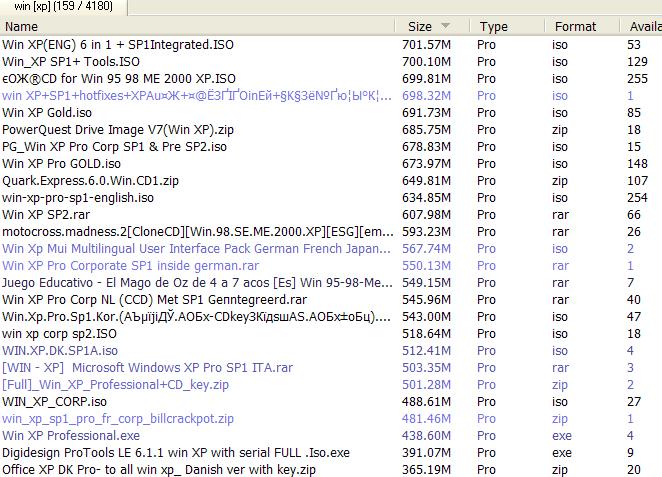
Task: Select "WIN_XP_CORP.iso" in the results
Action: (x=54, y=402)
